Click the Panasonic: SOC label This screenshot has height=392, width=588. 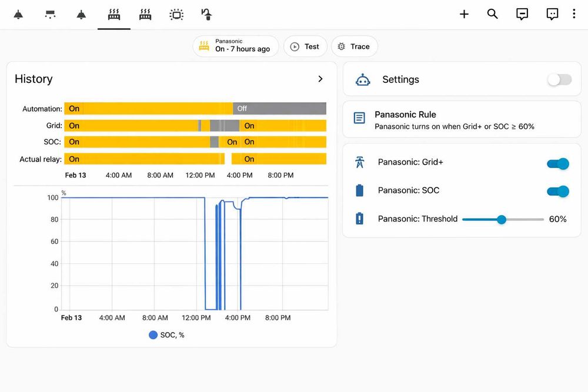tap(409, 190)
